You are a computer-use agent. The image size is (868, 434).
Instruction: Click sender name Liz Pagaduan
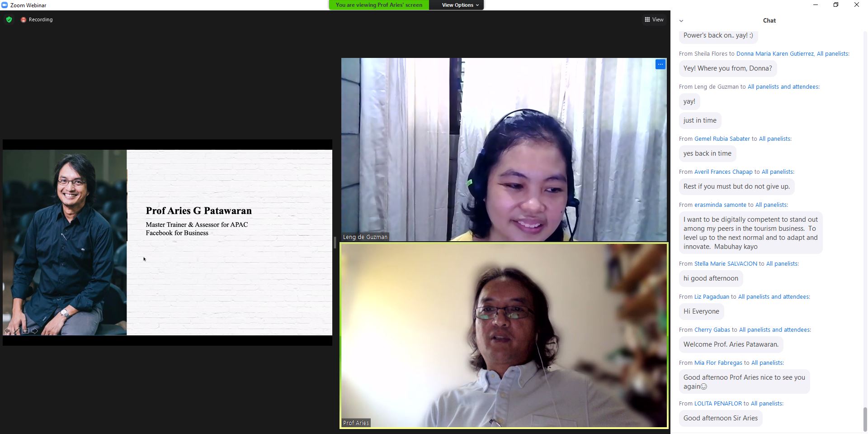point(712,296)
